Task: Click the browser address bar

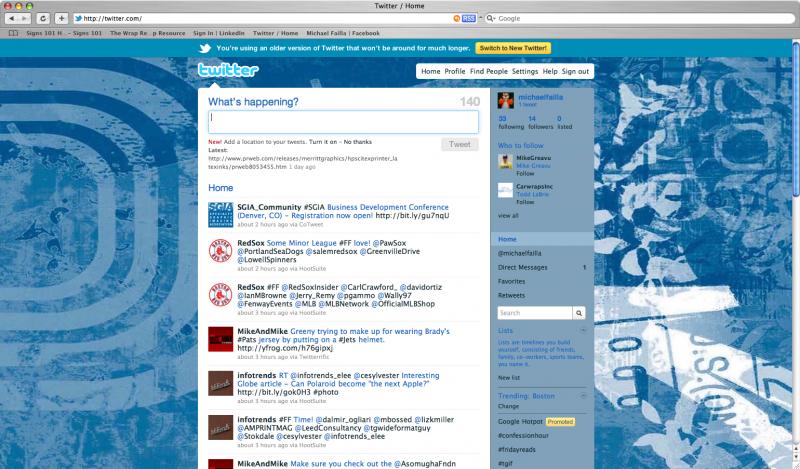Action: tap(265, 18)
